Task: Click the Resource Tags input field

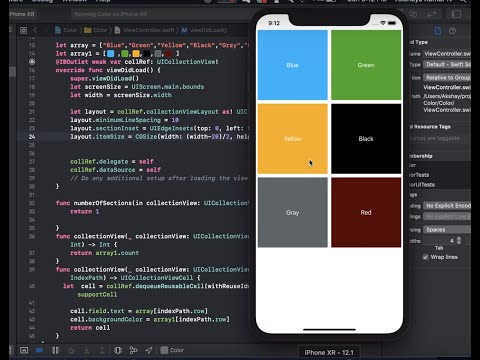Action: tap(440, 138)
